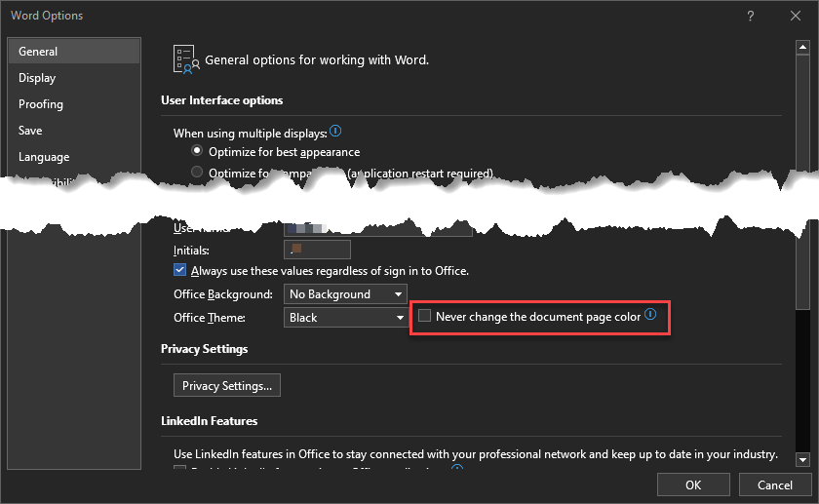Open the Office Background dropdown
Image resolution: width=819 pixels, height=504 pixels.
coord(345,294)
